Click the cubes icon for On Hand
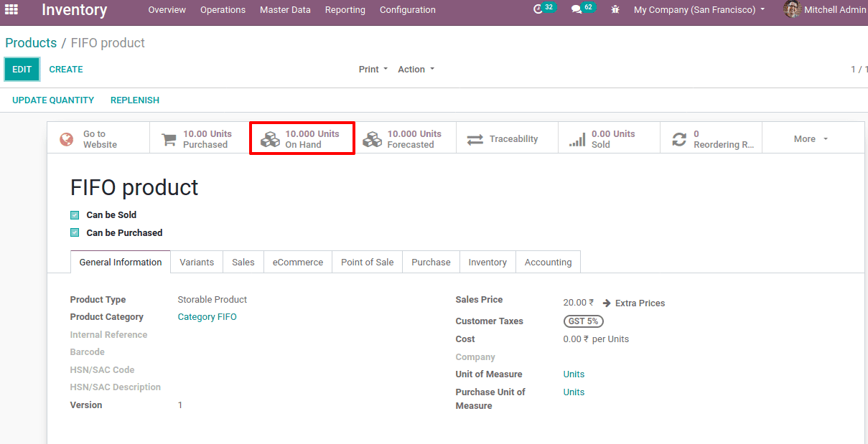 [x=270, y=139]
